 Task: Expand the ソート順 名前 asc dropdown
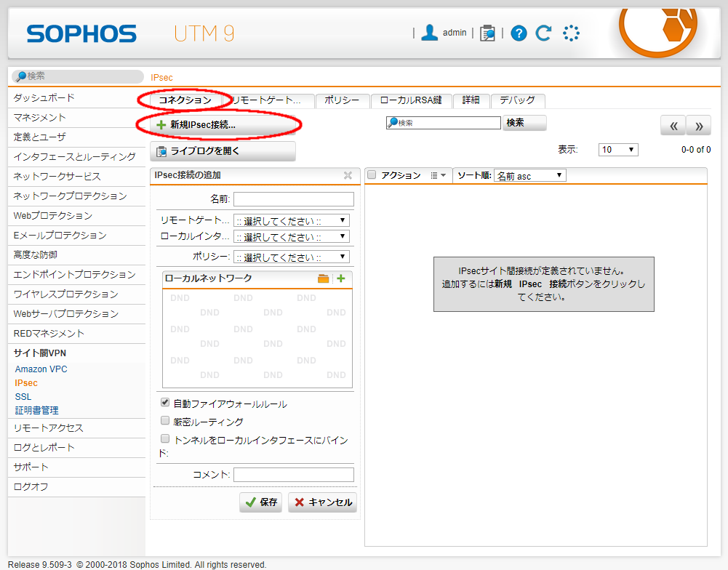(x=529, y=176)
